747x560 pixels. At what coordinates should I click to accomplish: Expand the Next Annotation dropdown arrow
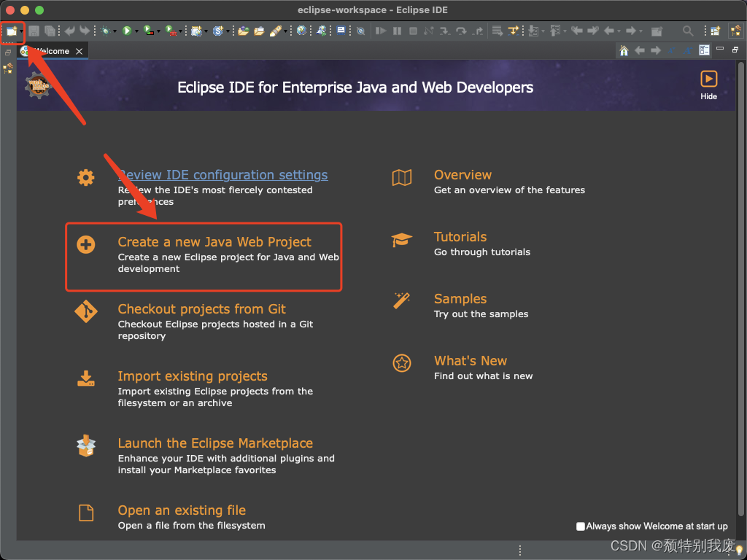click(x=543, y=32)
